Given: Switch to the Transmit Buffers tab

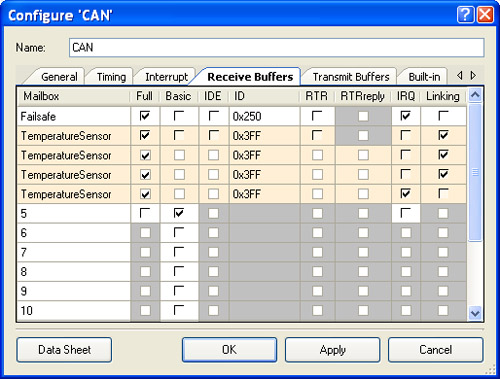Looking at the screenshot, I should [351, 77].
